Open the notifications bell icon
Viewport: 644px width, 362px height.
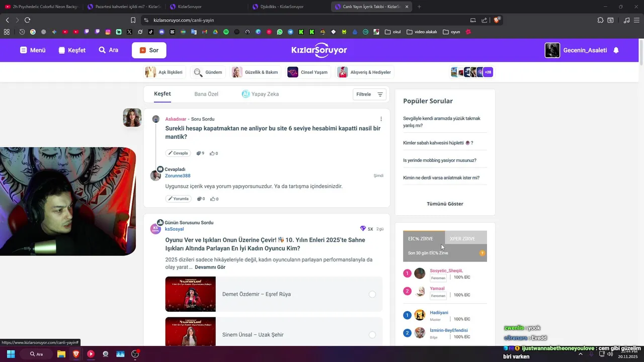[x=616, y=50]
